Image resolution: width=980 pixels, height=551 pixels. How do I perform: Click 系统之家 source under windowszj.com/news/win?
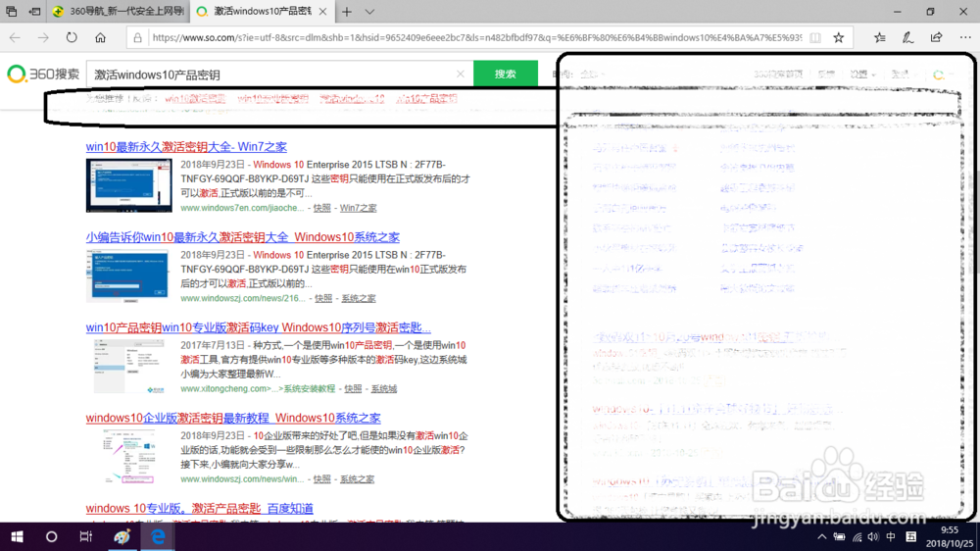[x=357, y=479]
